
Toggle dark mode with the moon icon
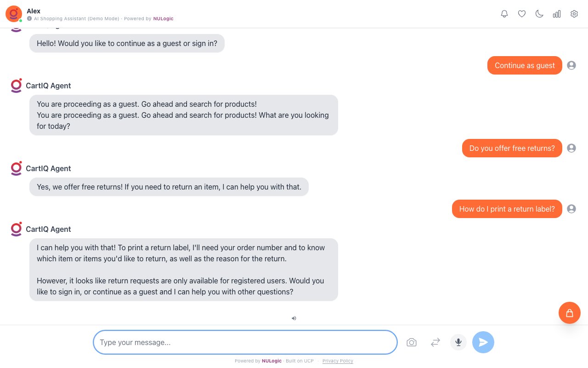click(539, 14)
